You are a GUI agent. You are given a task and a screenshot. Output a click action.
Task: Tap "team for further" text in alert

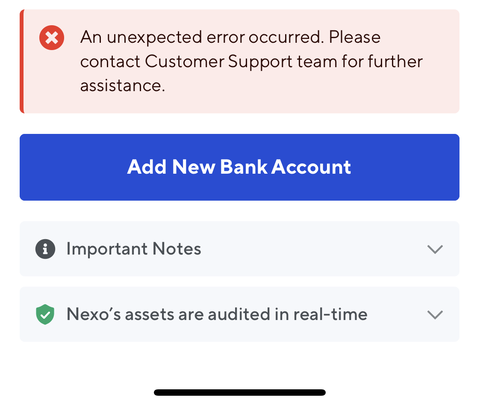pyautogui.click(x=360, y=62)
